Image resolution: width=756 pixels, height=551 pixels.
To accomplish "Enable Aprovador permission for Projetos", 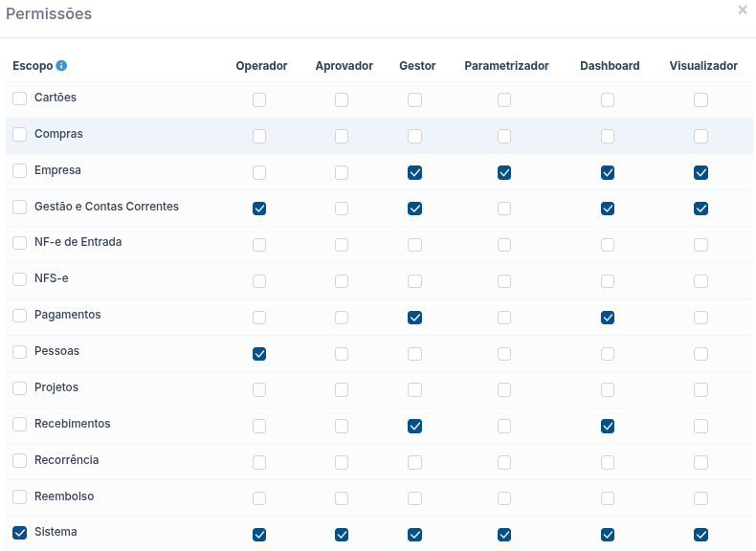I will [342, 389].
